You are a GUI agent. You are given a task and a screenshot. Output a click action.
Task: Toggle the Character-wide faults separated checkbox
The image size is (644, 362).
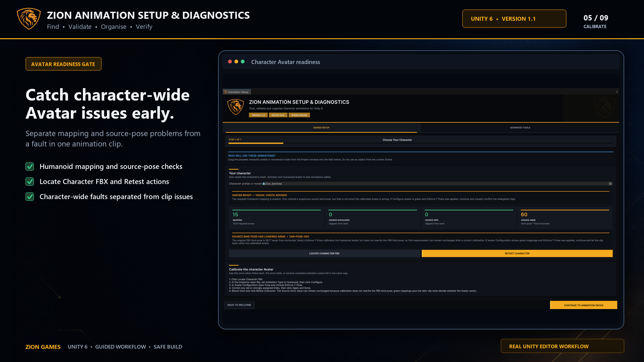(30, 197)
